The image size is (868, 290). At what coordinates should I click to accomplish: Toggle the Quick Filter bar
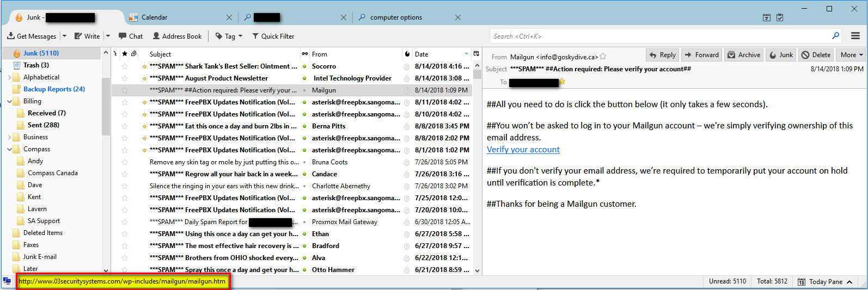tap(273, 36)
